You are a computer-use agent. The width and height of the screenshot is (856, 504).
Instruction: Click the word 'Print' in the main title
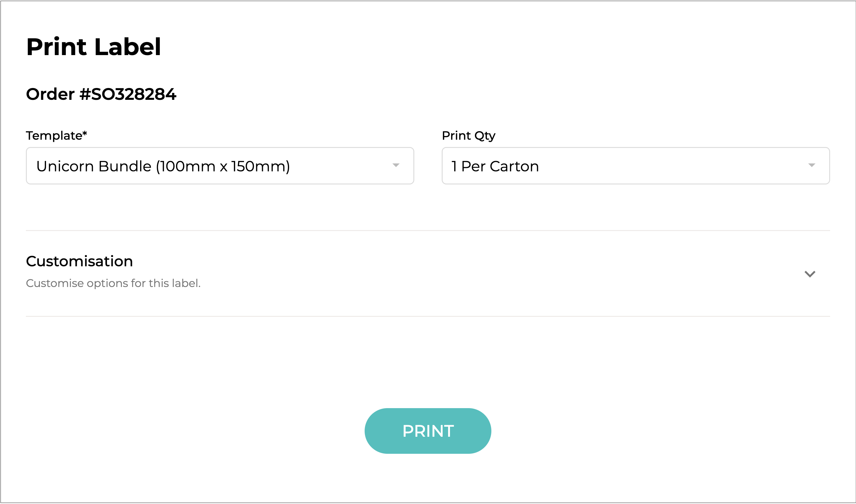[56, 47]
